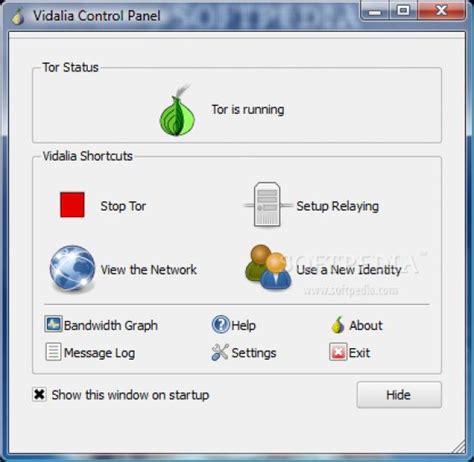Click the red Exit icon
The height and width of the screenshot is (462, 474).
click(x=338, y=352)
